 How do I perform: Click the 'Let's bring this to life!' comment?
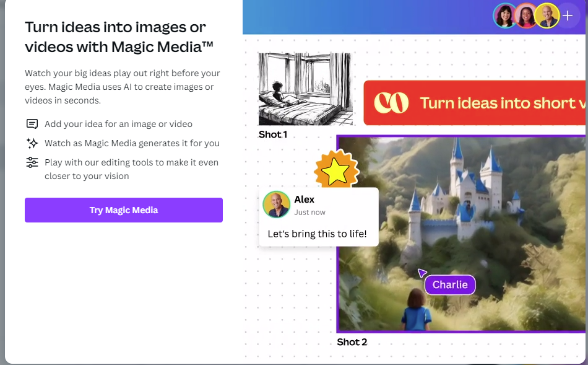317,234
